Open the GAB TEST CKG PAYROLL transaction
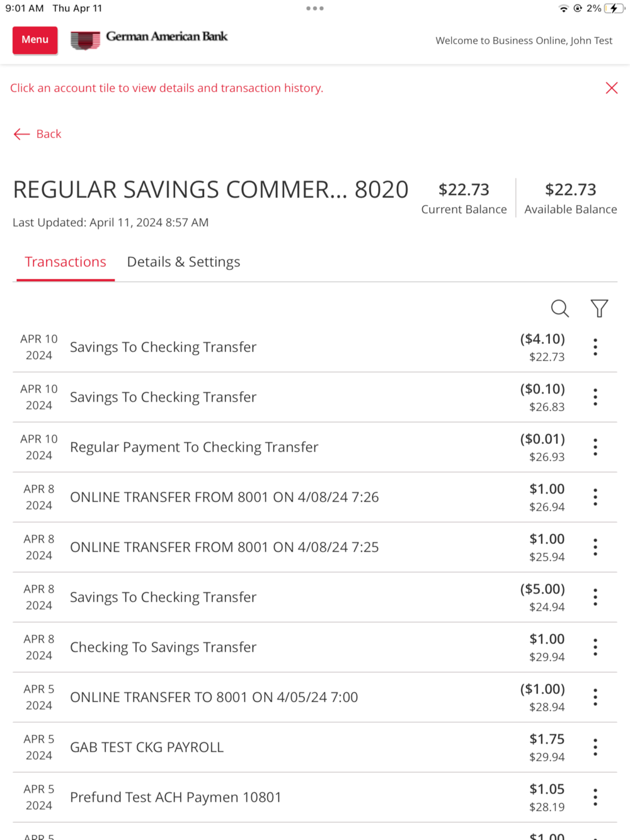This screenshot has height=840, width=630. pos(147,747)
